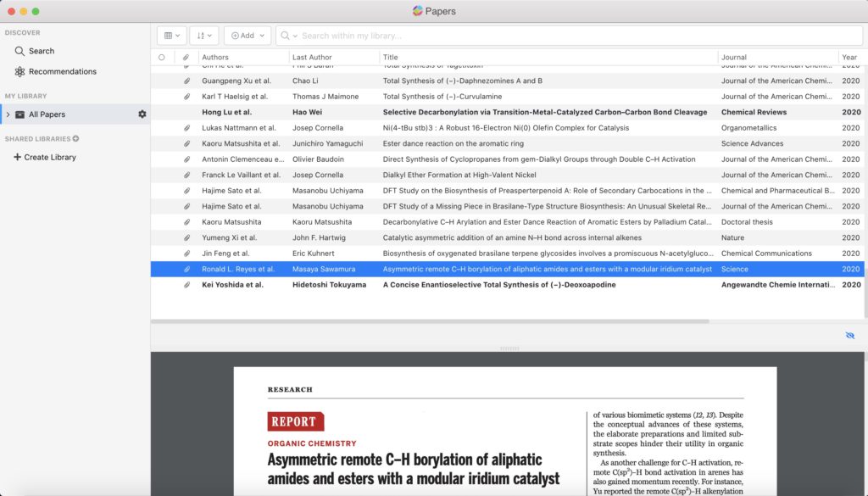Select paper Total Synthesis of (−)-Curvulamine
The image size is (868, 496).
(442, 97)
